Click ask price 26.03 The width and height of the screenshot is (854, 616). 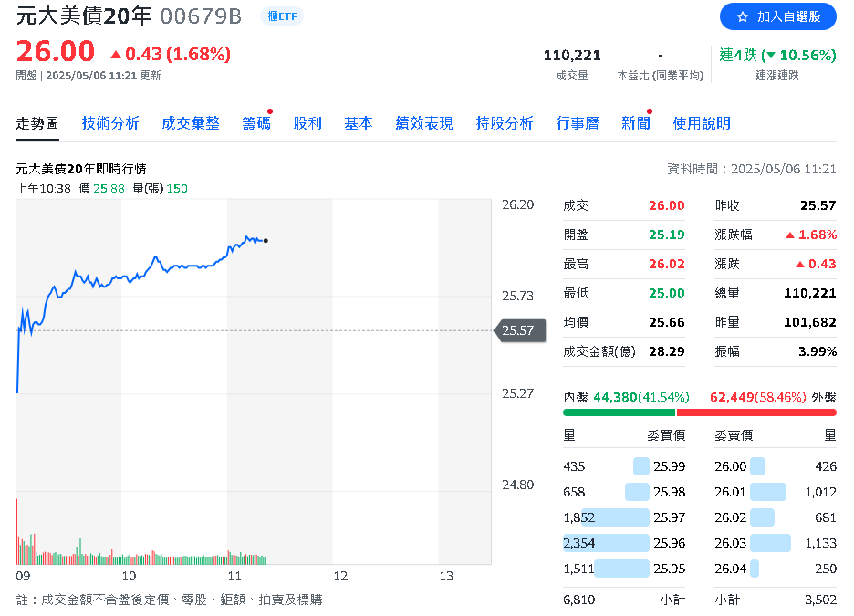point(730,544)
